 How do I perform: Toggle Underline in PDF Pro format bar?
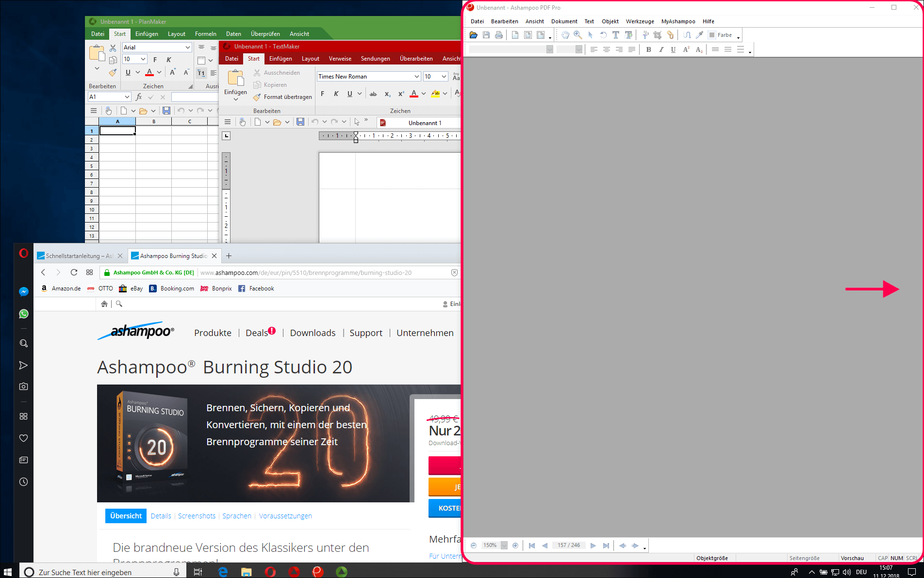click(x=673, y=49)
